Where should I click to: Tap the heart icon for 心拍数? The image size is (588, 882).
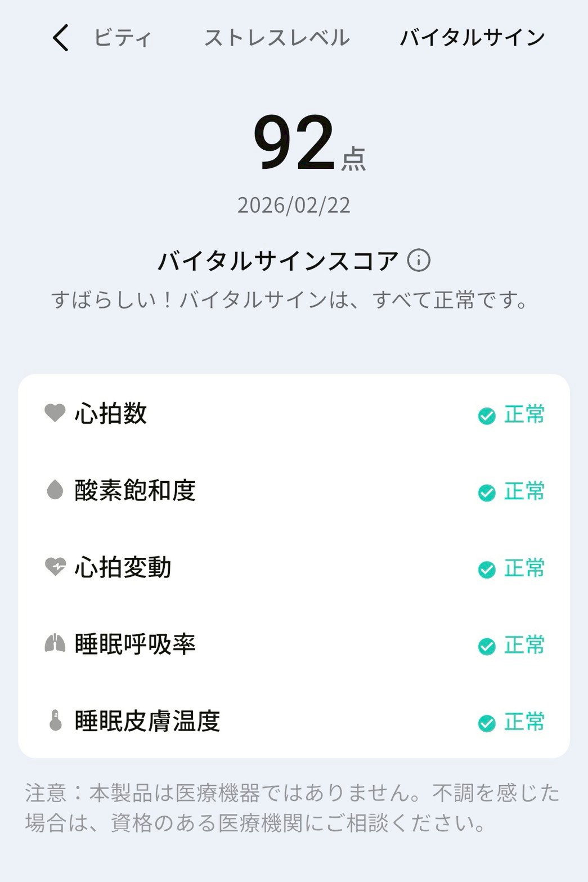pyautogui.click(x=55, y=413)
